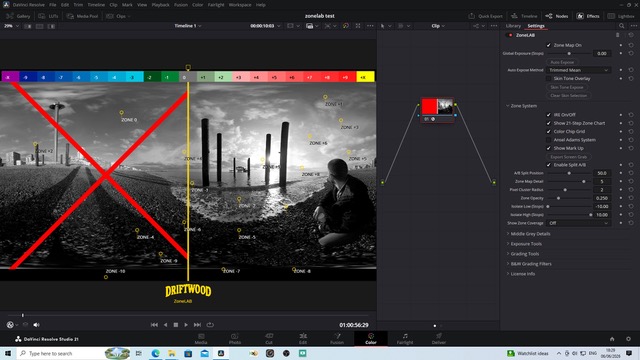Toggle the IRE On/Off checkbox
This screenshot has width=640, height=360.
(549, 115)
